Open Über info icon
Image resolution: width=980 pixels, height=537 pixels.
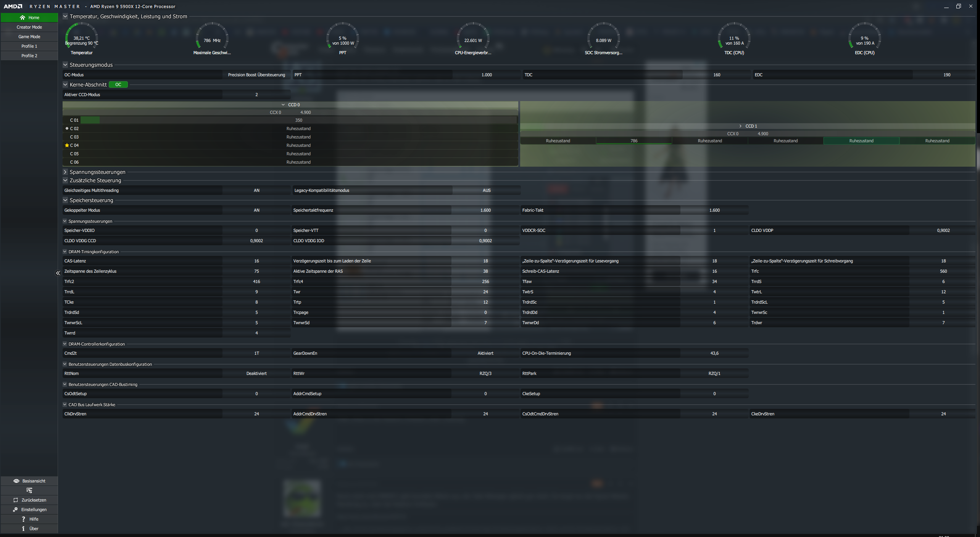(23, 529)
